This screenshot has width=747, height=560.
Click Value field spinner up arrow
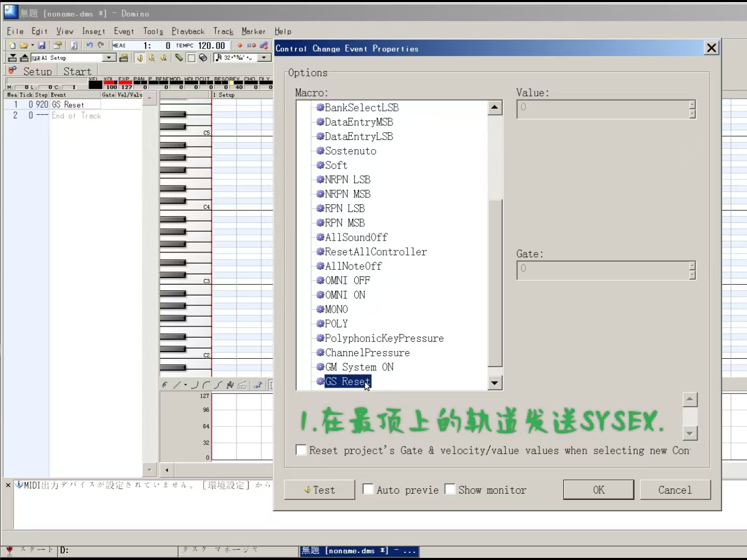coord(692,104)
